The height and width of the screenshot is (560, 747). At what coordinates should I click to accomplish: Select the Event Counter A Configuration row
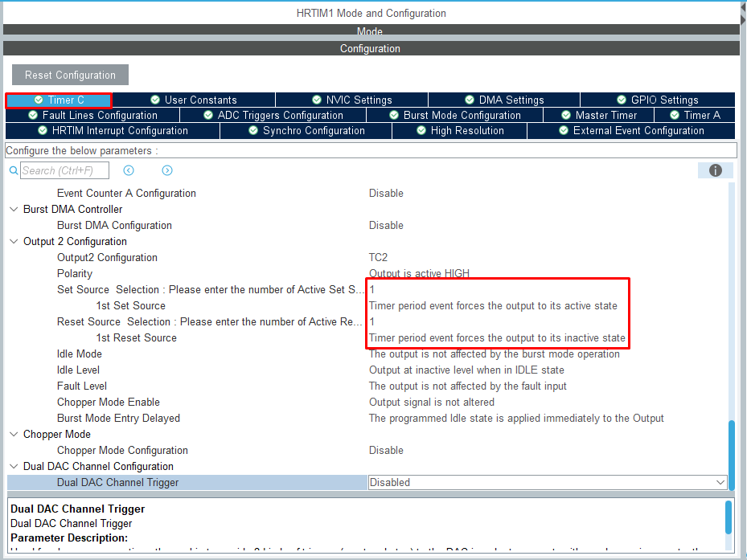(367, 194)
